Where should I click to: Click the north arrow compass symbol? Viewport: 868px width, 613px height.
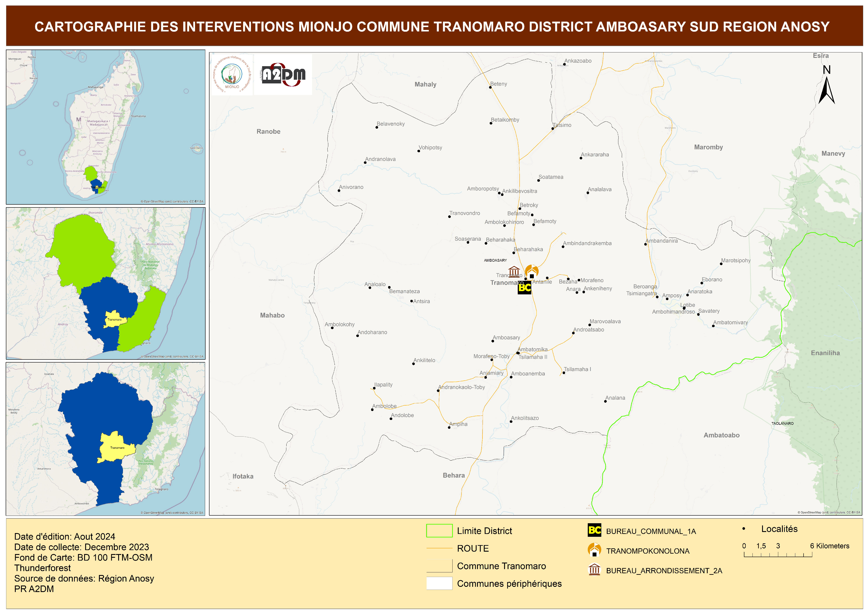[827, 89]
